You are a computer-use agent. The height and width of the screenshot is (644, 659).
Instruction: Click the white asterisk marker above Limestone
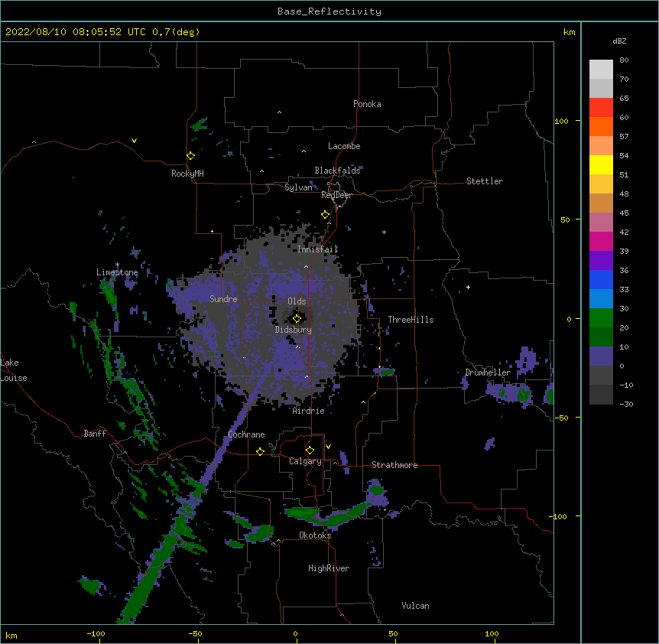117,265
